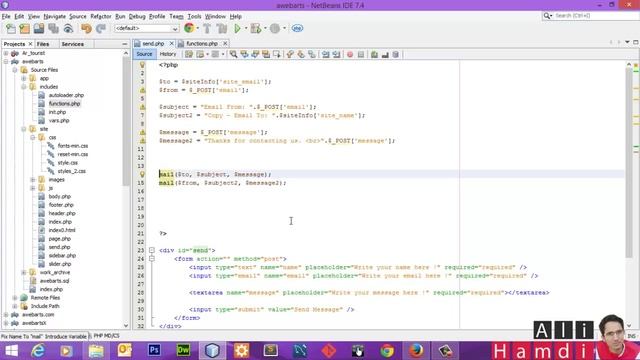
Task: Select the Source view button
Action: pos(144,54)
